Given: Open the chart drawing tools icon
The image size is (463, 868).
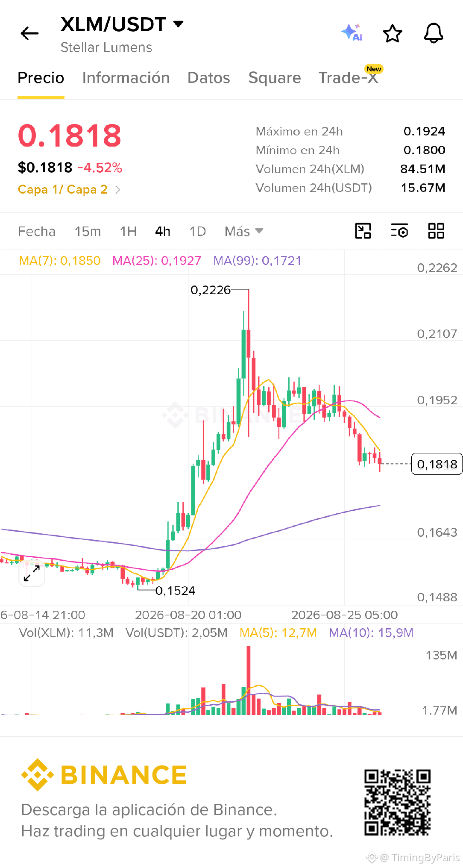Looking at the screenshot, I should pos(363,231).
